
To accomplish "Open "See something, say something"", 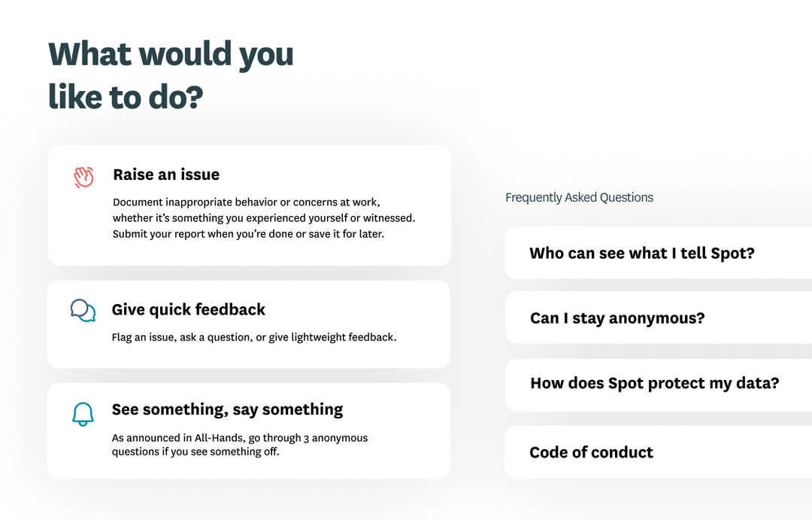I will tap(248, 430).
